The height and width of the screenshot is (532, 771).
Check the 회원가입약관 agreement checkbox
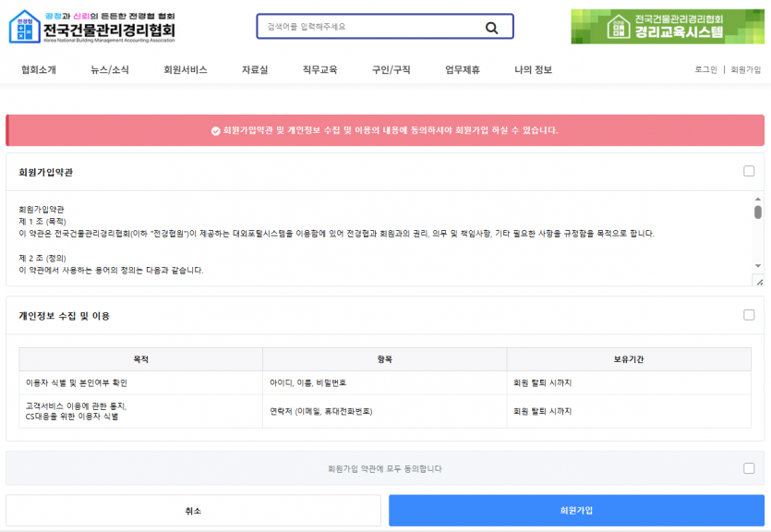click(x=749, y=171)
